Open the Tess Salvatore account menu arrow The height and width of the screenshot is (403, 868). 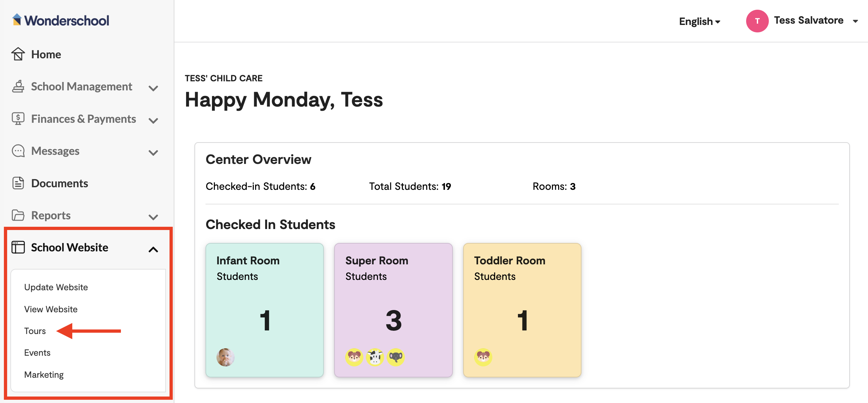pyautogui.click(x=855, y=21)
